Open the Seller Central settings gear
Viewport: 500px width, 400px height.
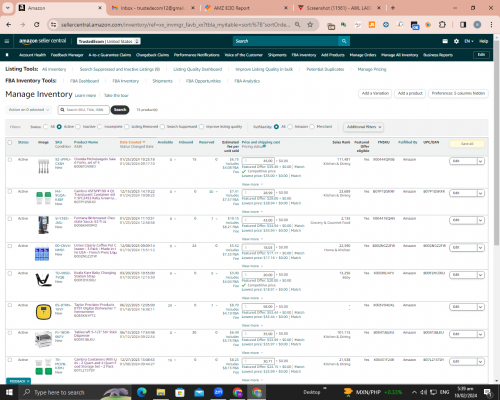456,41
